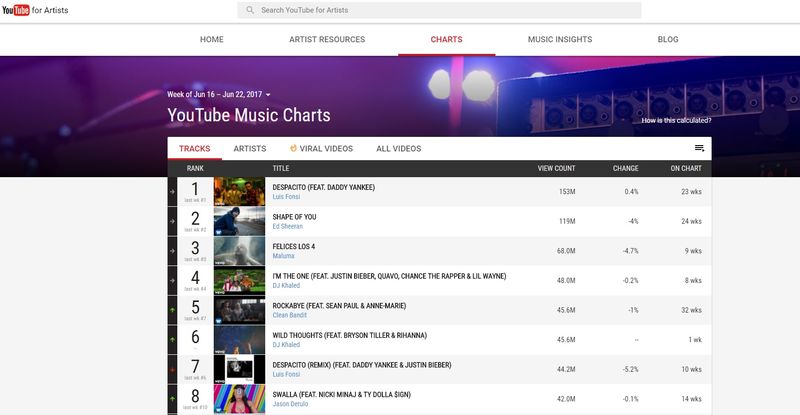Click the Ed Sheeran artist link
The width and height of the screenshot is (800, 415).
tap(287, 226)
